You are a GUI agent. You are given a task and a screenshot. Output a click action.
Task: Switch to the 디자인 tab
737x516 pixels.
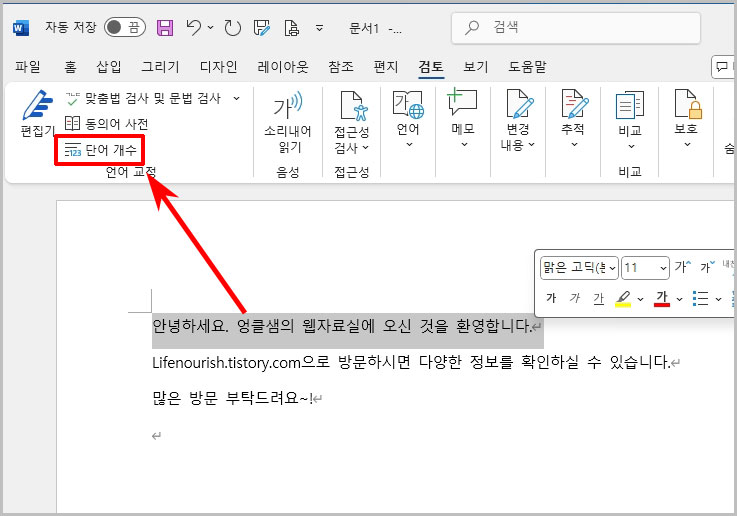pos(218,67)
